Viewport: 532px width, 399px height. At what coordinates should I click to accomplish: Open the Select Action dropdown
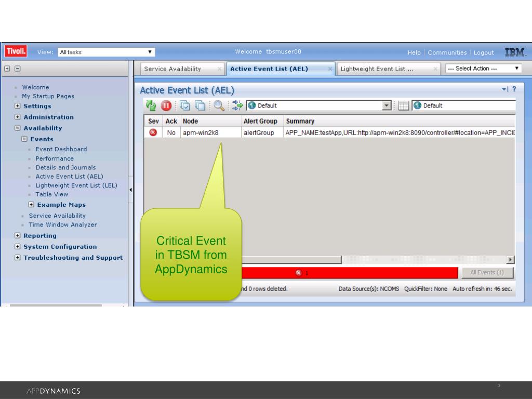pyautogui.click(x=483, y=69)
